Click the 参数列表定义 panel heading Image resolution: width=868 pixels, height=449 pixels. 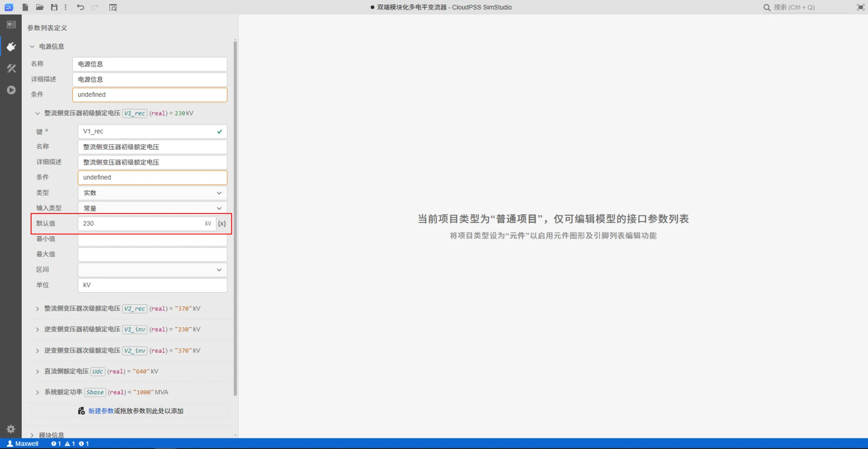point(47,28)
